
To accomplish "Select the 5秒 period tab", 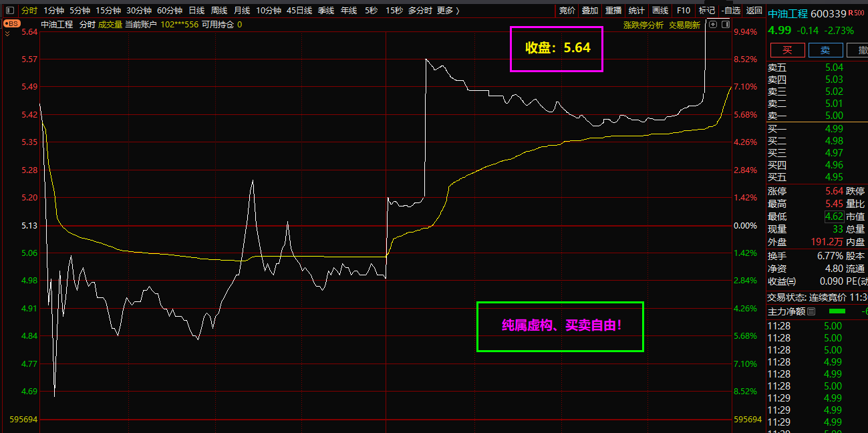I will click(x=371, y=11).
